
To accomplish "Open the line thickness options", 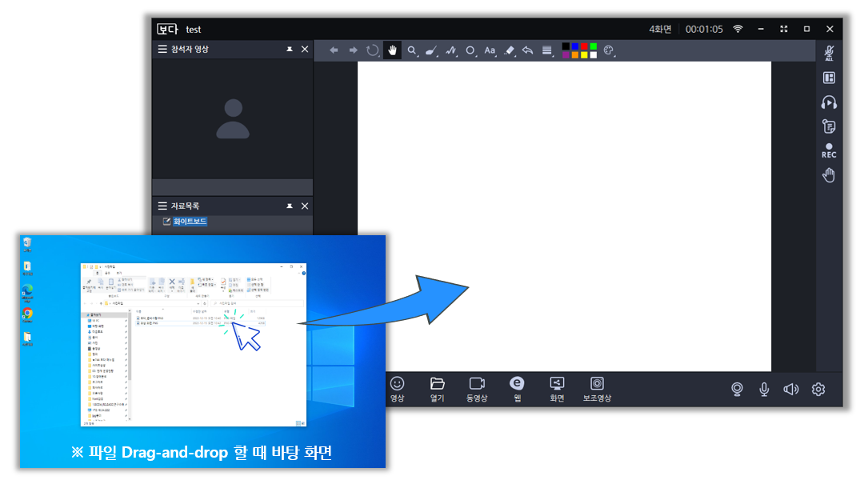I will [547, 50].
